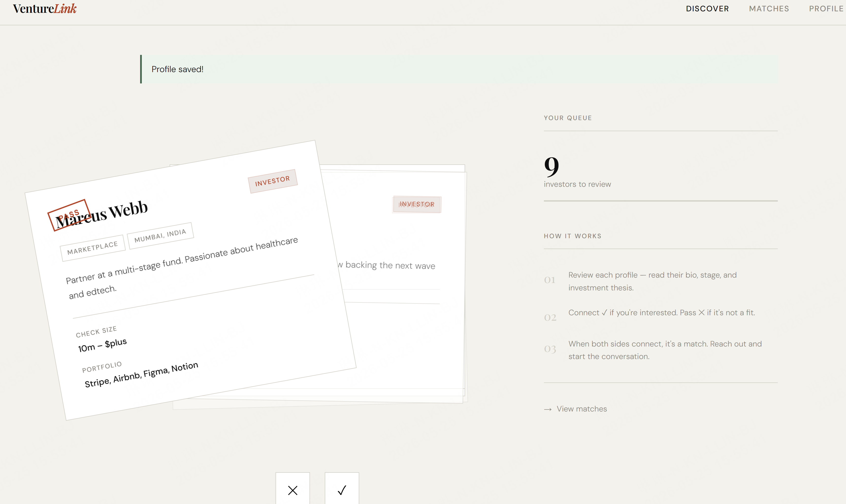Click the queue progress bar under investors count
The image size is (846, 504).
[661, 201]
